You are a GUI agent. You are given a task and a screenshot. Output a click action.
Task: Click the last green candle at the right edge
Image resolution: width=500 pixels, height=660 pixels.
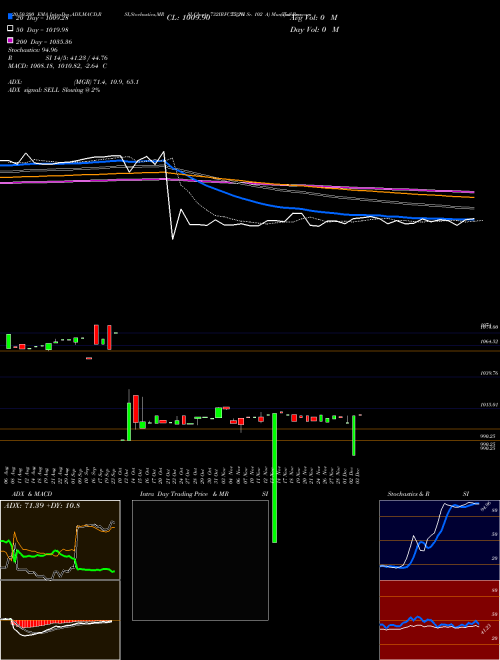(x=354, y=435)
